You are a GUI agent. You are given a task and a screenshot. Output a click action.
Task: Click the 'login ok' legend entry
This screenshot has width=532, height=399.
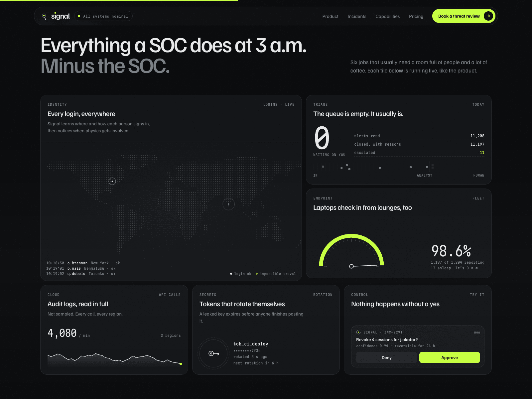point(240,274)
